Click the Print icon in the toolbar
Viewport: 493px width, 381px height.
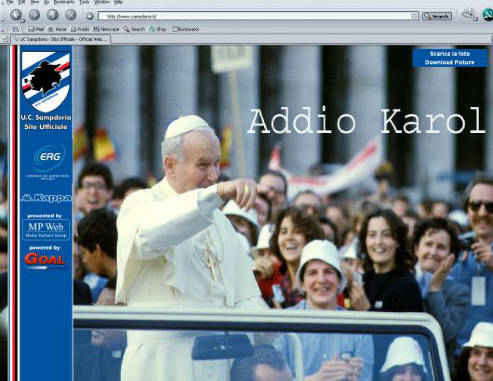click(x=468, y=14)
